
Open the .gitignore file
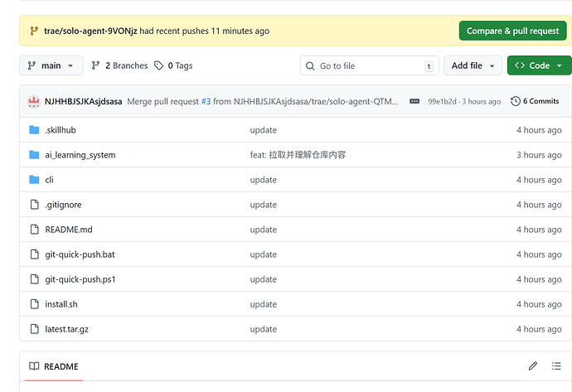(x=63, y=205)
